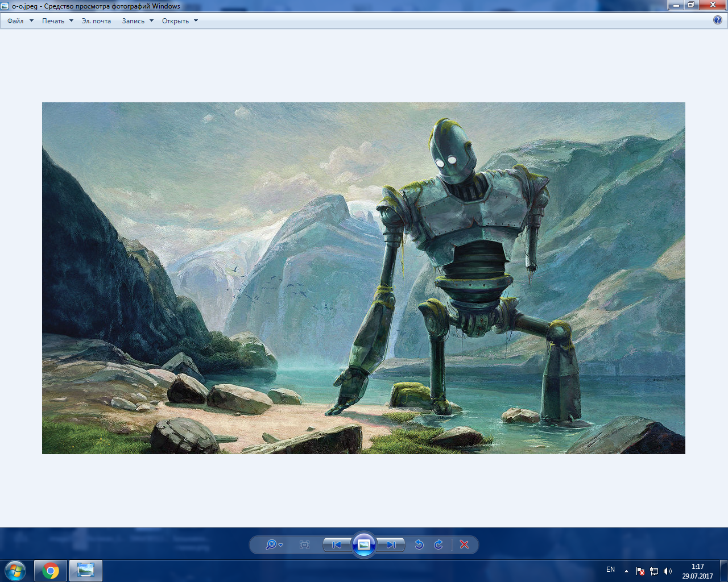Open the blue Help question-mark icon
The width and height of the screenshot is (728, 582).
pyautogui.click(x=718, y=20)
